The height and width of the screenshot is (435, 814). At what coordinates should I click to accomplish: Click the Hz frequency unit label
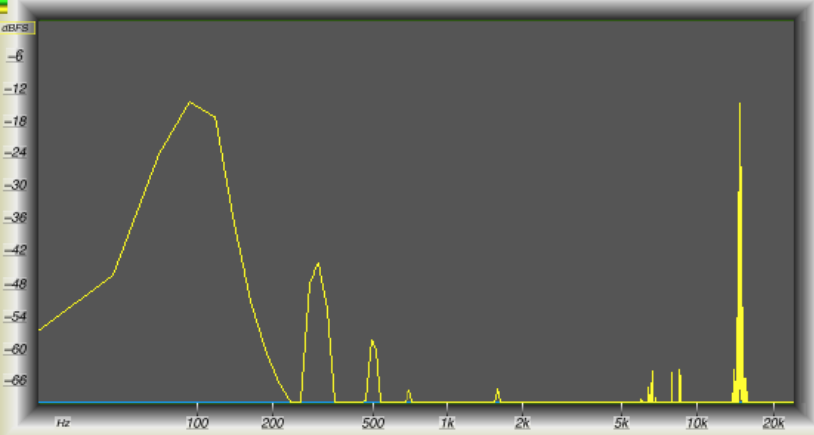click(x=63, y=423)
